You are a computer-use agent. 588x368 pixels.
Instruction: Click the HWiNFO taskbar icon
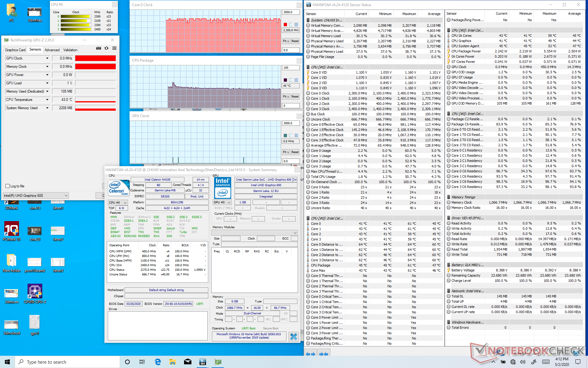pos(202,362)
